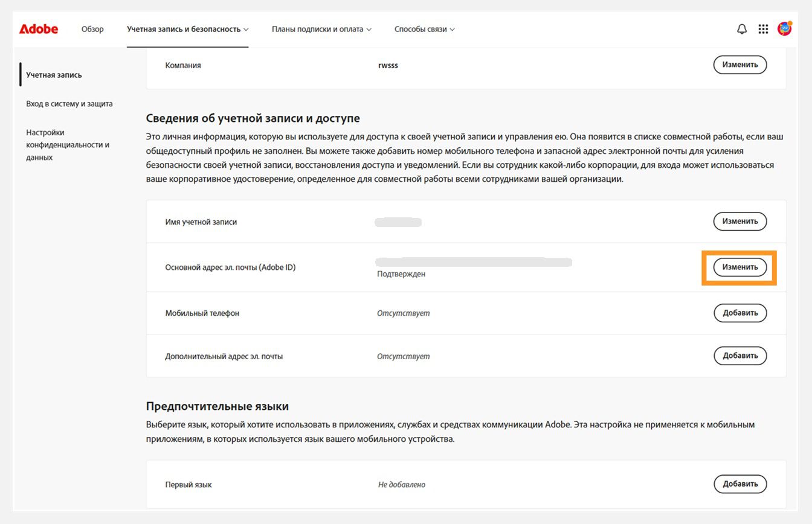
Task: Expand Планы подписки и оплата dropdown
Action: coord(321,29)
